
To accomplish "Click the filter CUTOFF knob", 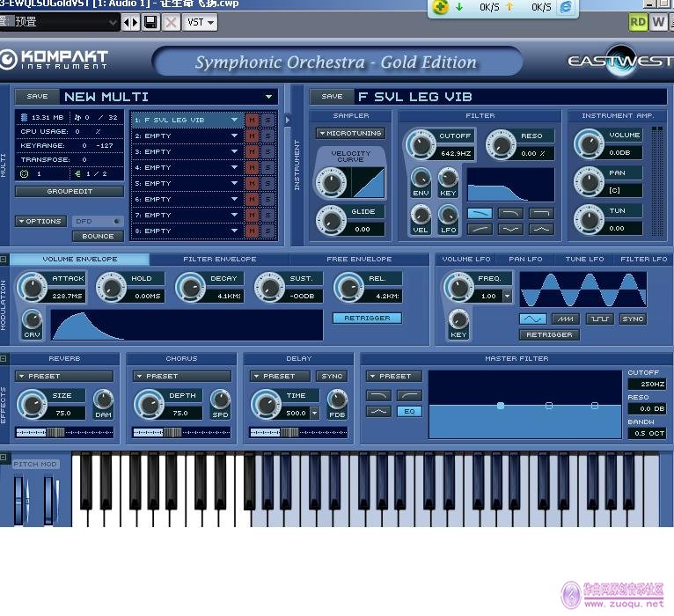I will coord(421,144).
